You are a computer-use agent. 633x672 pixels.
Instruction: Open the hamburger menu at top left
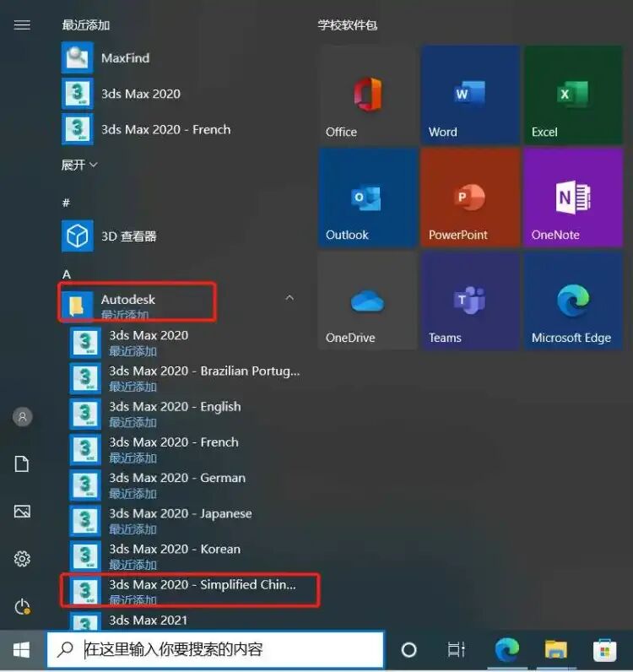[x=22, y=25]
